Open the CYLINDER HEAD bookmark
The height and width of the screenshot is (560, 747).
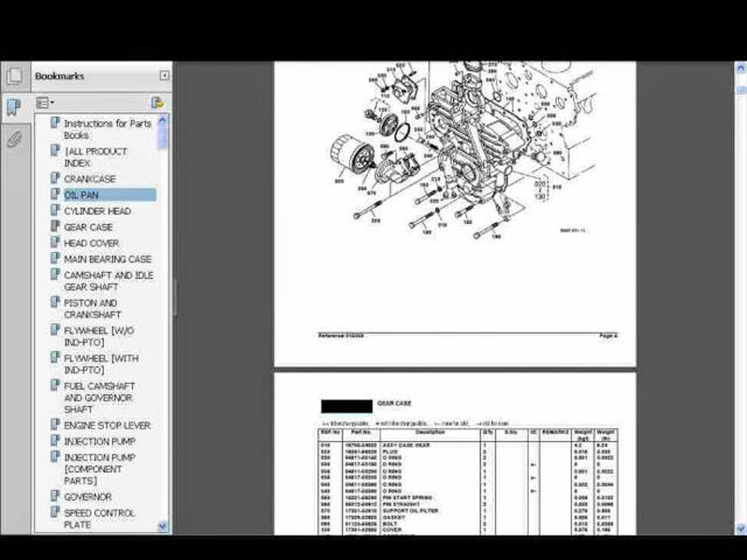pyautogui.click(x=97, y=211)
